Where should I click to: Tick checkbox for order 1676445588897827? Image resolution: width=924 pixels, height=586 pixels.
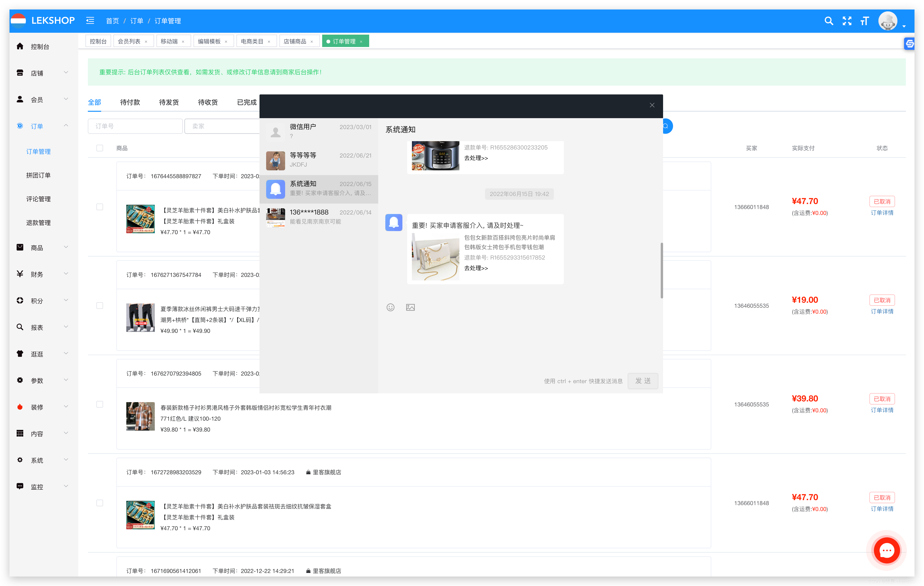tap(100, 207)
